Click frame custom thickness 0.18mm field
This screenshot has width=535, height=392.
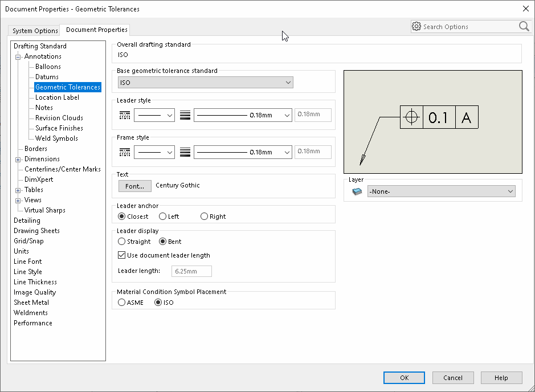point(313,152)
